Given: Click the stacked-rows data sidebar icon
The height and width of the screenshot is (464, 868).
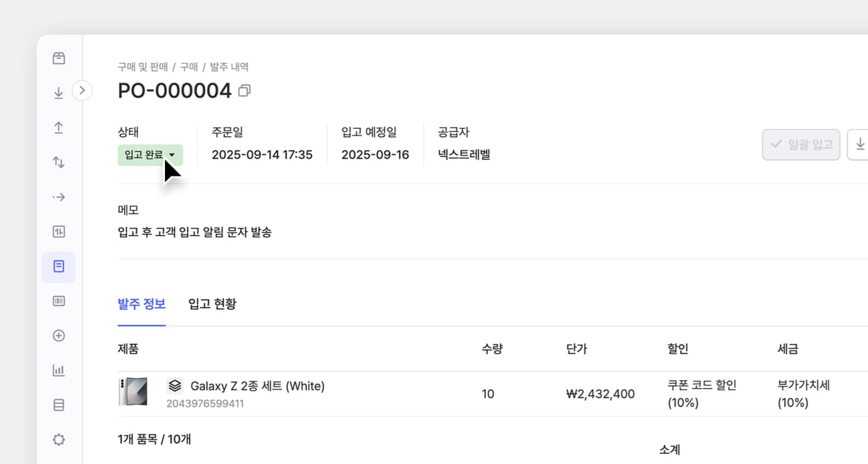Looking at the screenshot, I should point(59,405).
